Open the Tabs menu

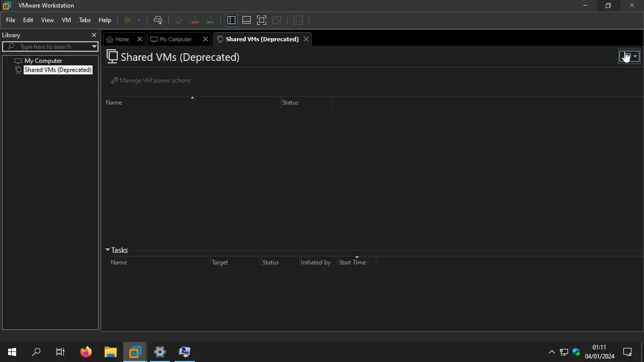85,20
